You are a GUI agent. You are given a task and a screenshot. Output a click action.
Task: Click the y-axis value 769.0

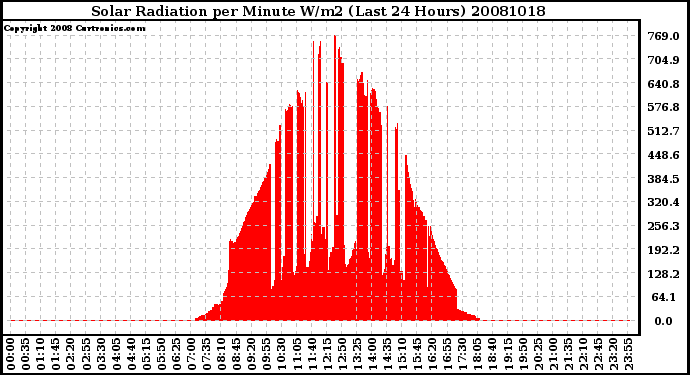pyautogui.click(x=663, y=36)
